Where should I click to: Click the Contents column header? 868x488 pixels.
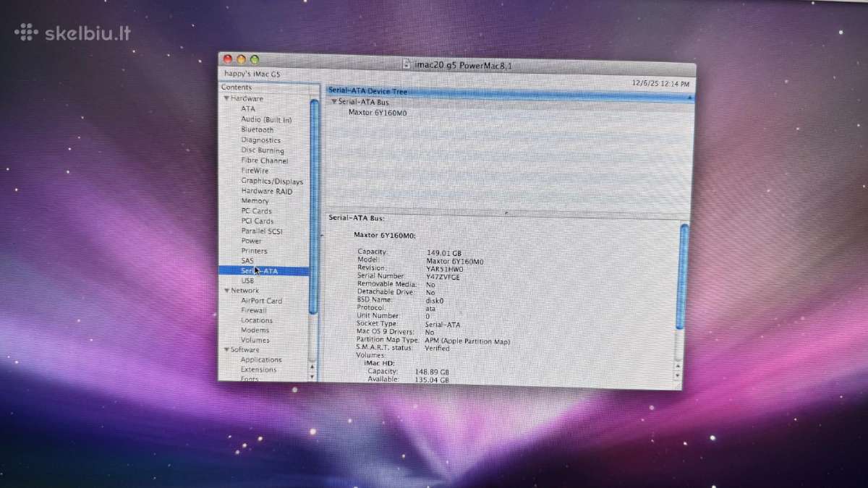click(269, 87)
